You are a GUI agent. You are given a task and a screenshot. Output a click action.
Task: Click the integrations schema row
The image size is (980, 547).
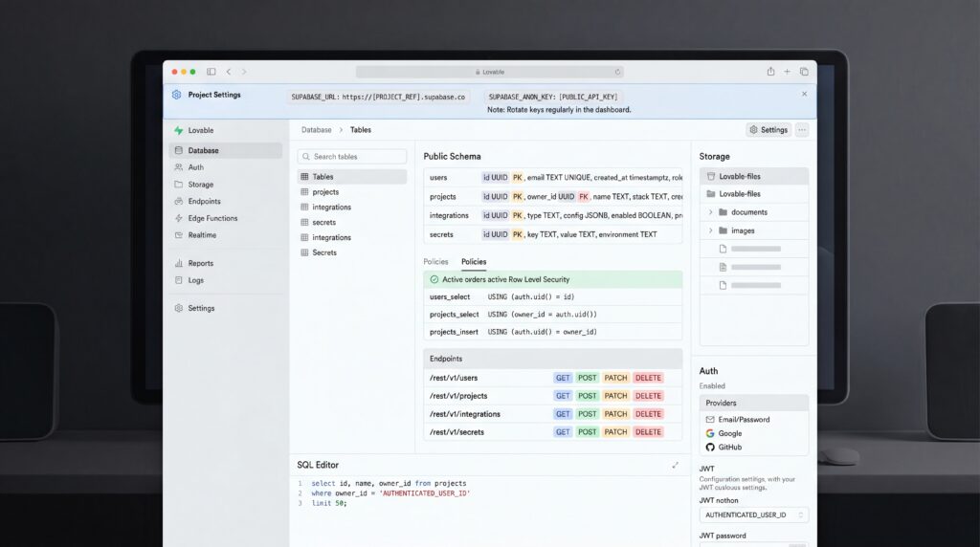click(x=553, y=215)
